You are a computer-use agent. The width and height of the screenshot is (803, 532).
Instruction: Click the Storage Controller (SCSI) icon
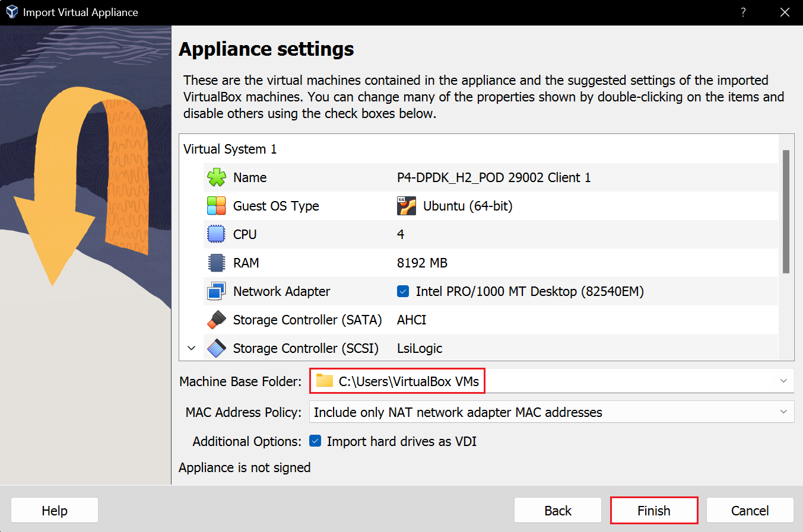tap(217, 348)
